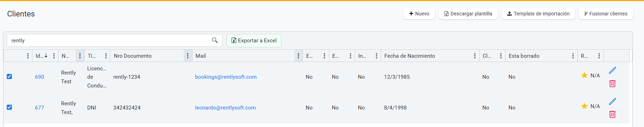Sort by the Id column arrow
Image resolution: width=644 pixels, height=127 pixels.
[46, 56]
